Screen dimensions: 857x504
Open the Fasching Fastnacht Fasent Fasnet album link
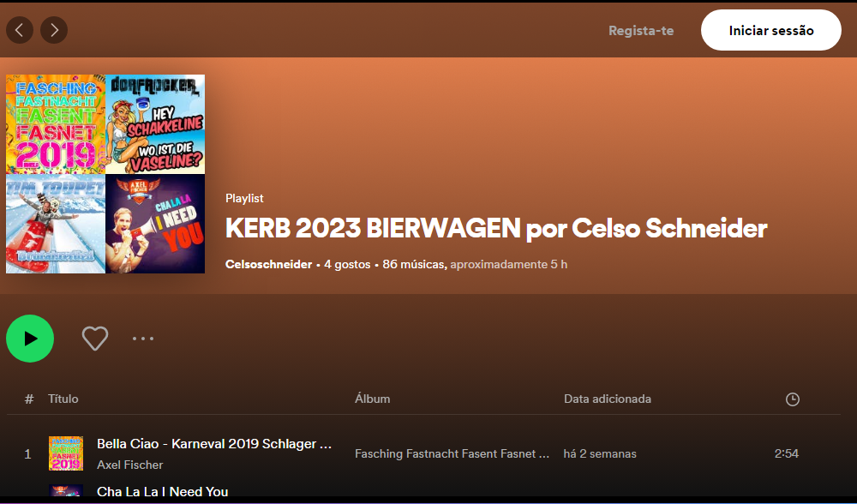click(452, 453)
